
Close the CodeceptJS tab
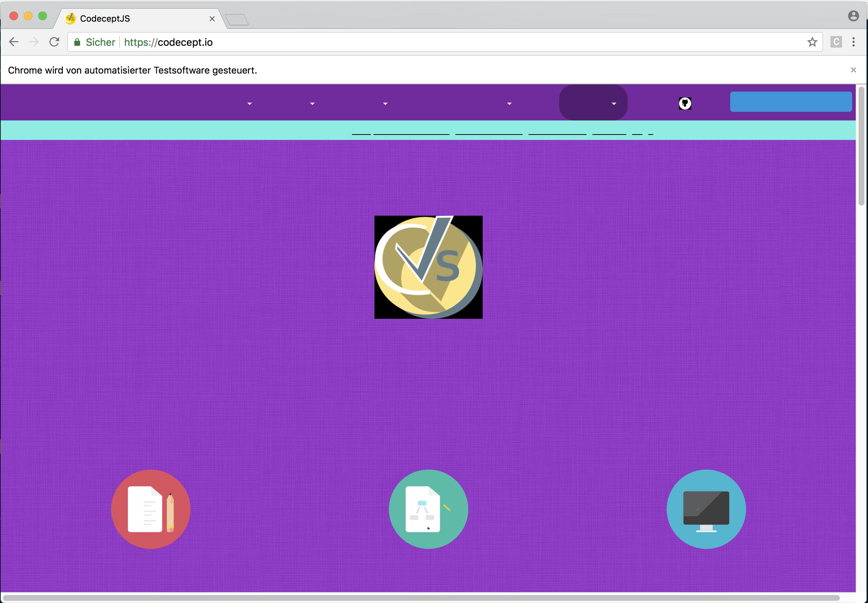click(212, 19)
